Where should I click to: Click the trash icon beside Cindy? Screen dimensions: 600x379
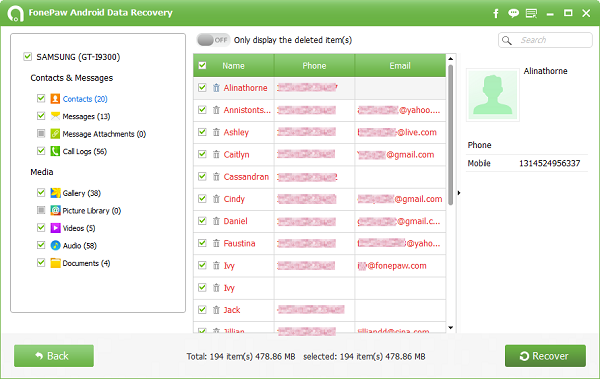[x=216, y=199]
